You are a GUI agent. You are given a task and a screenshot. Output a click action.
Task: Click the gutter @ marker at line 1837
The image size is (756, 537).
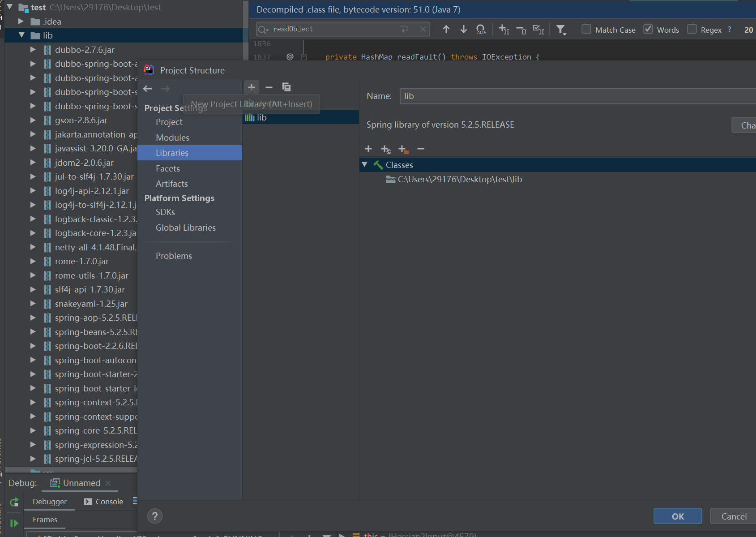[x=290, y=56]
